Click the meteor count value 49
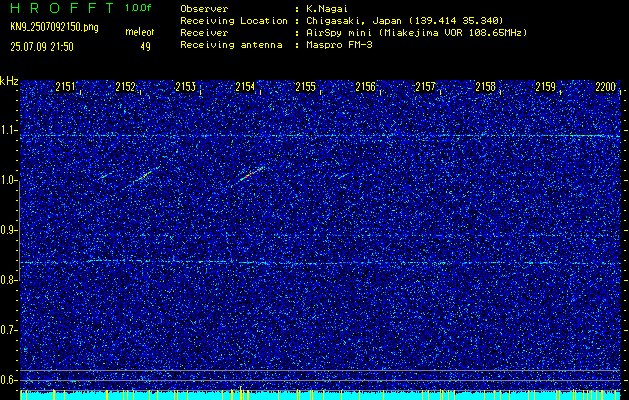The width and height of the screenshot is (629, 400). click(145, 47)
